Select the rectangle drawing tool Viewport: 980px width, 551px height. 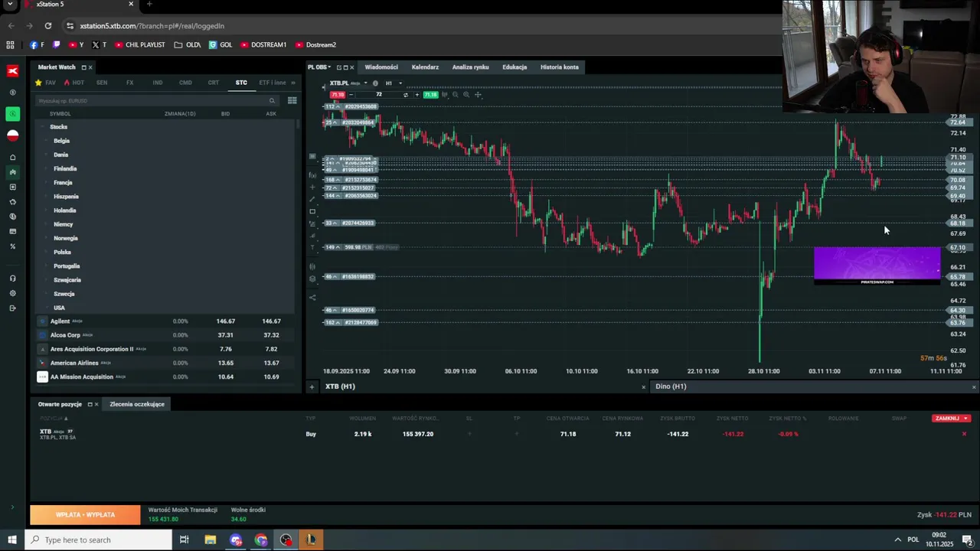pos(312,211)
